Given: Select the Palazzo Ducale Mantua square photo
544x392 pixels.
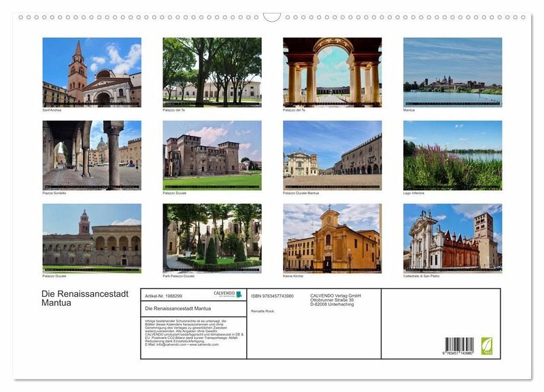Looking at the screenshot, I should point(332,155).
